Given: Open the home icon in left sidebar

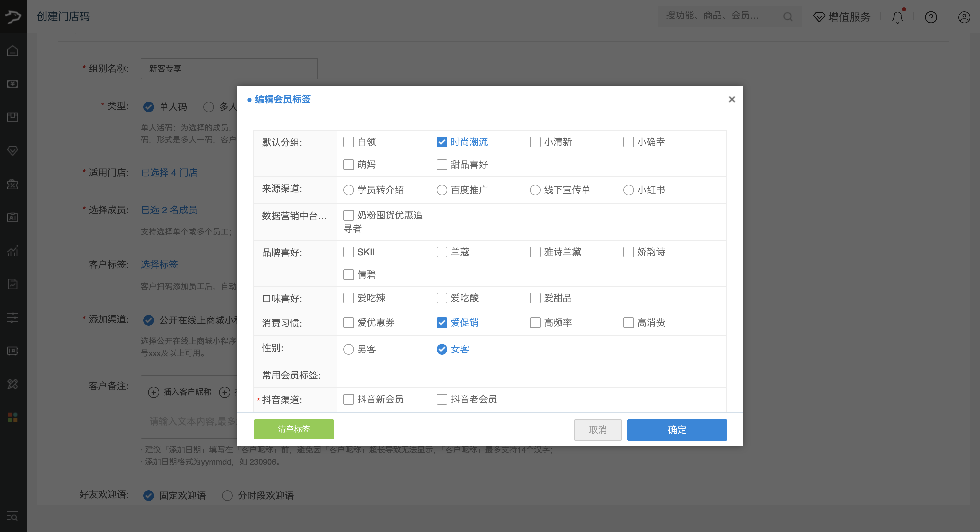Looking at the screenshot, I should point(13,51).
